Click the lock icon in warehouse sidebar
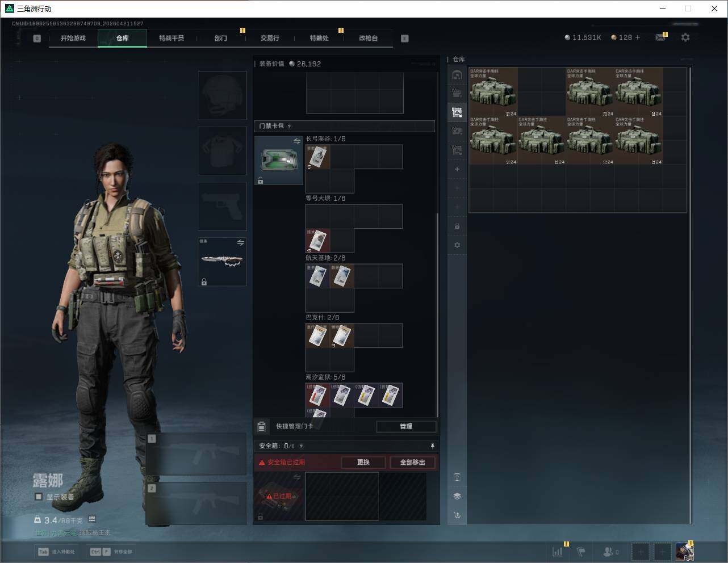The height and width of the screenshot is (563, 728). click(x=457, y=226)
